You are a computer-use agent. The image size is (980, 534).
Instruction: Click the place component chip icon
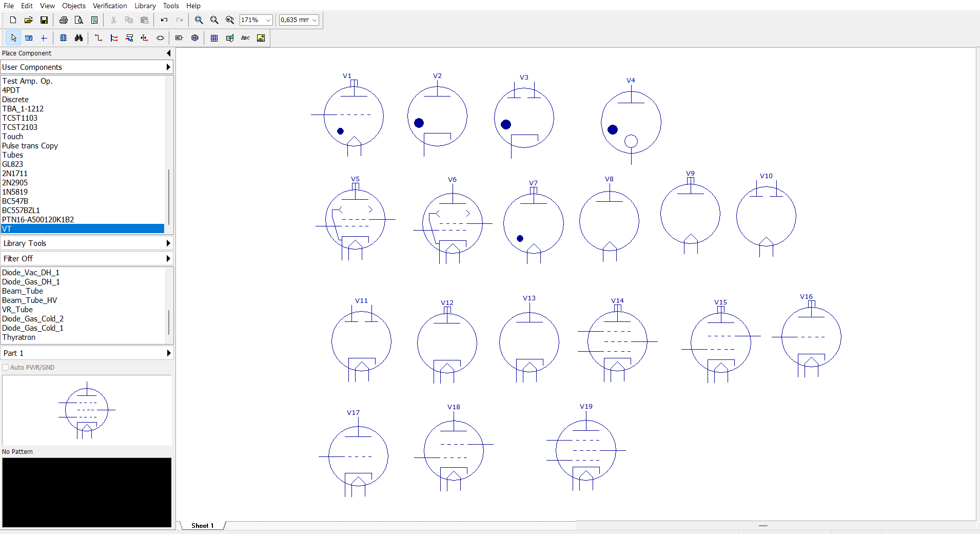pos(63,38)
